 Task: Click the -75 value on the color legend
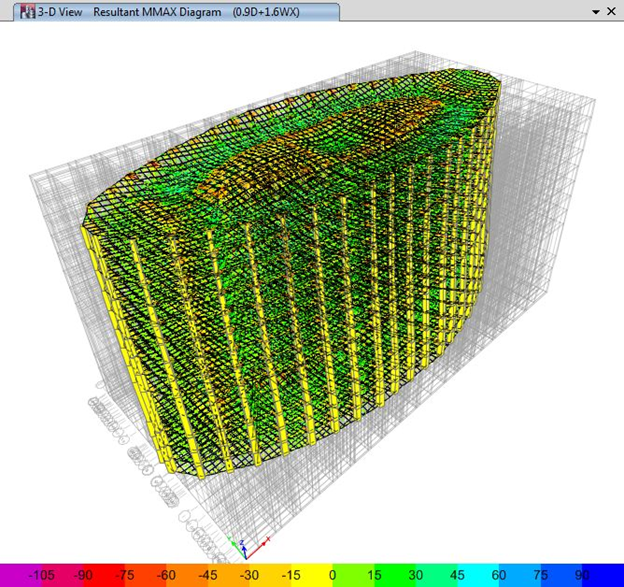[x=125, y=575]
